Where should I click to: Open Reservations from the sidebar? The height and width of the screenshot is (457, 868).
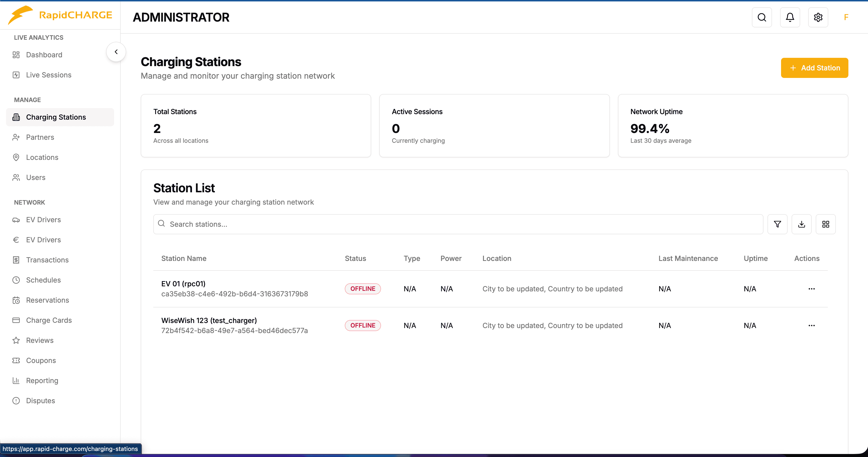click(x=47, y=300)
